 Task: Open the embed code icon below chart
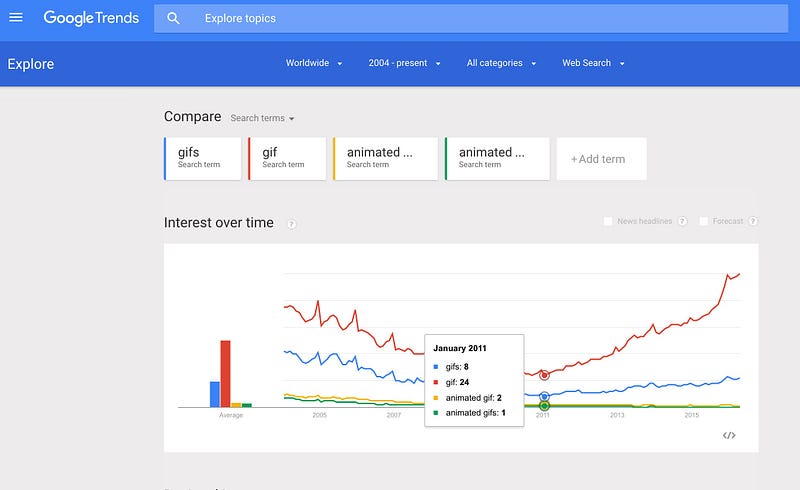729,435
